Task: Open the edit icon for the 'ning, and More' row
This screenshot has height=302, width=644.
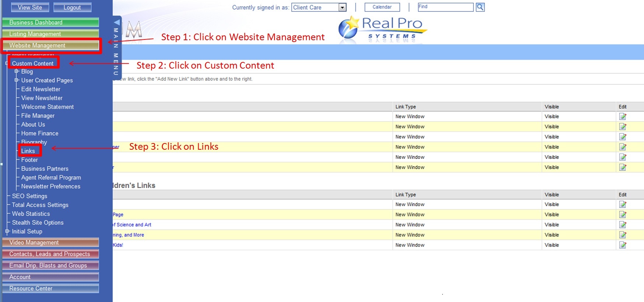Action: 623,235
